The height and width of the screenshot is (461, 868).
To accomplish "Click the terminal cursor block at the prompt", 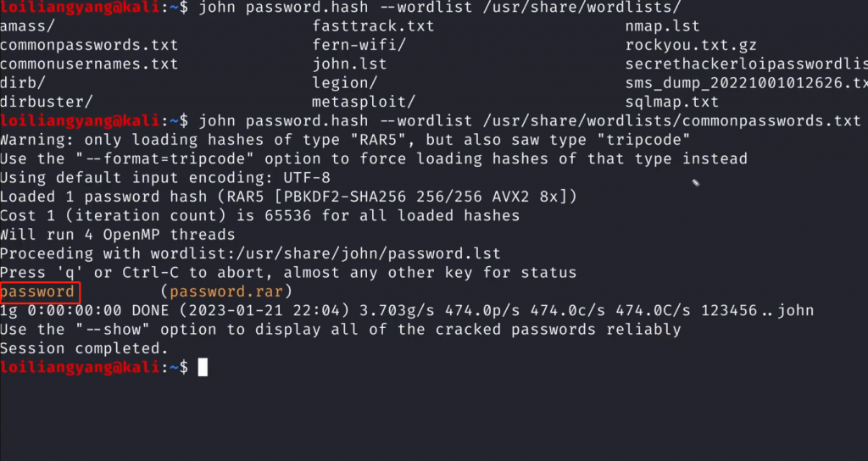I will point(203,367).
